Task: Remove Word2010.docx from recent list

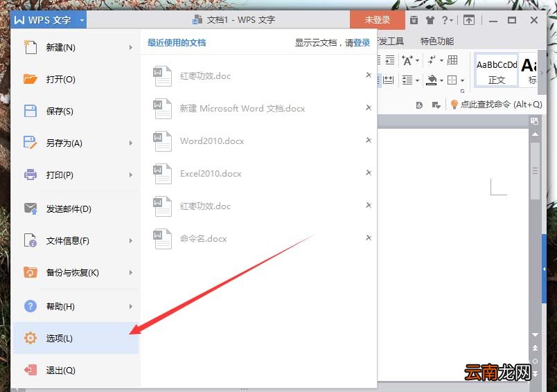Action: (369, 141)
